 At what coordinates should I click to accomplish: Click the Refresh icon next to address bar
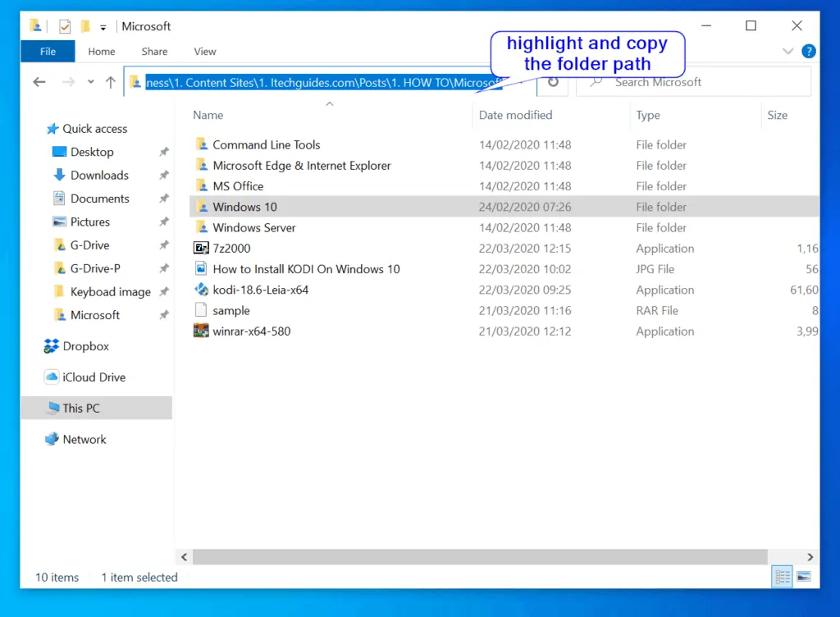[x=552, y=82]
